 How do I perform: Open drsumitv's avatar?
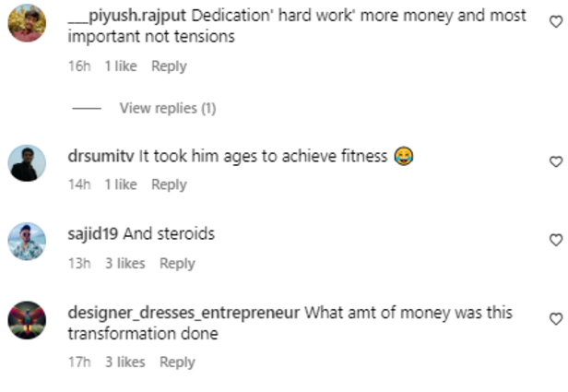[27, 164]
